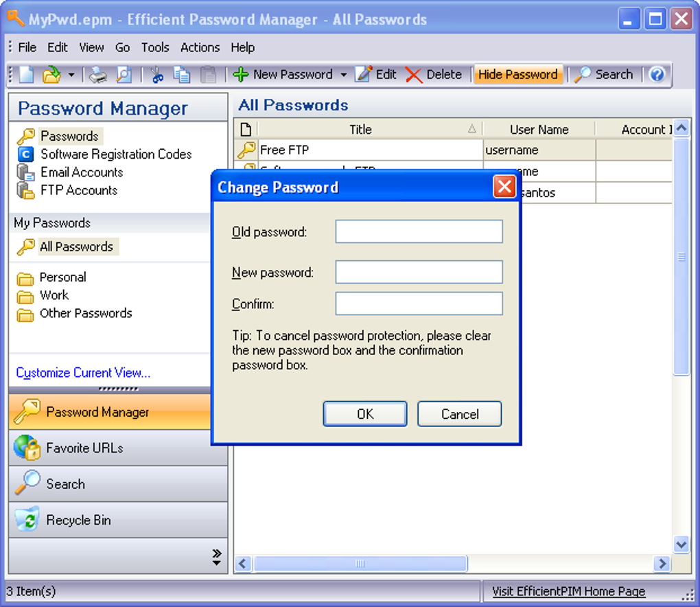This screenshot has width=700, height=607.
Task: Open the Tools menu
Action: tap(155, 47)
